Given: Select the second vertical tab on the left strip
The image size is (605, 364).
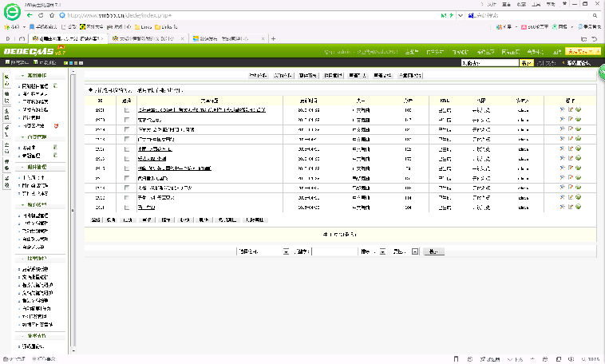Looking at the screenshot, I should (x=6, y=97).
